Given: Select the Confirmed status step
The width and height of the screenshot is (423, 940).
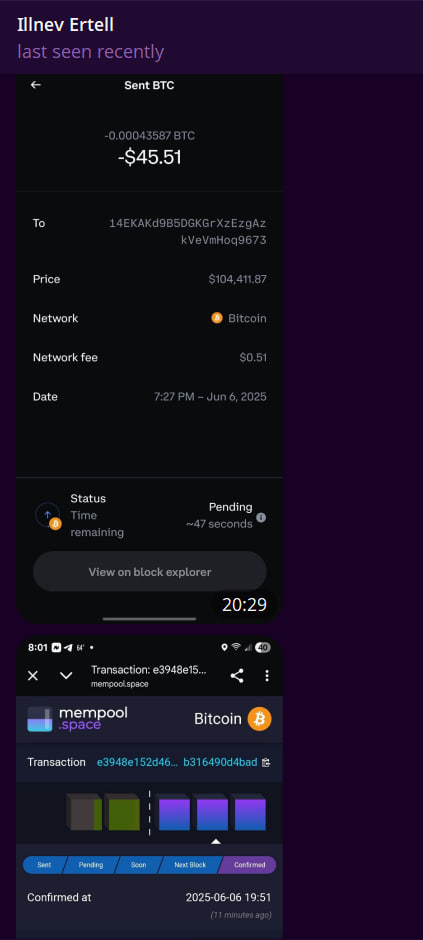Looking at the screenshot, I should click(248, 865).
